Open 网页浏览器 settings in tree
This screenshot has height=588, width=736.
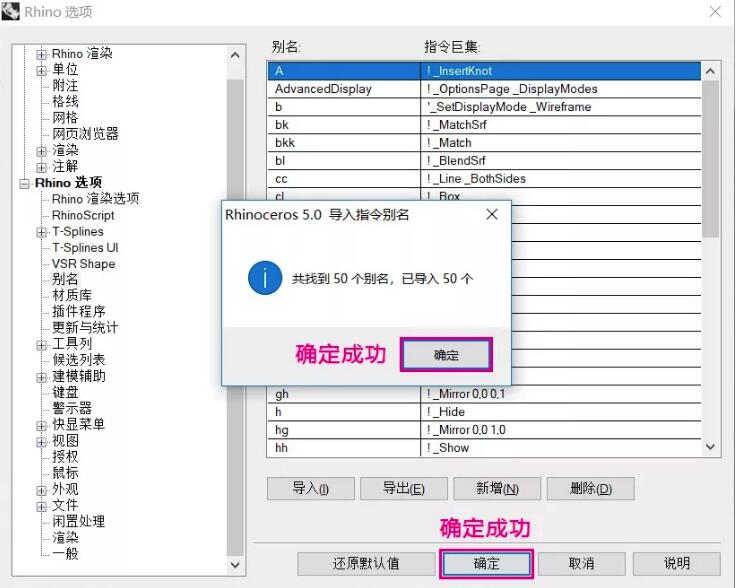coord(85,134)
